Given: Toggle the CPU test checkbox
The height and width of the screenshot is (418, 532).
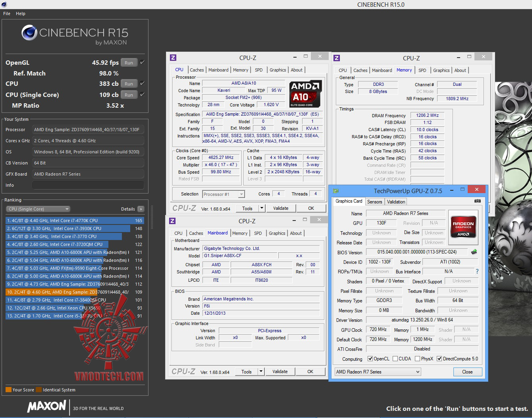Looking at the screenshot, I should pyautogui.click(x=142, y=83).
